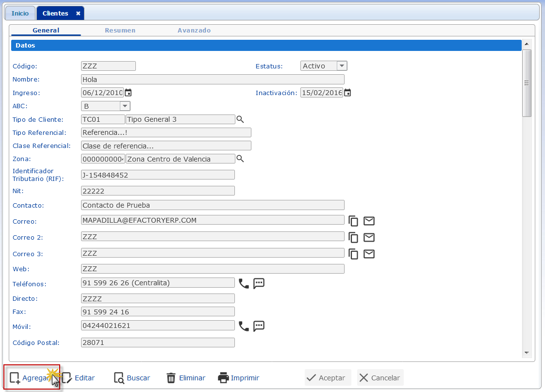This screenshot has height=392, width=545.
Task: Open SMS message icon next to Móvil
Action: click(259, 326)
